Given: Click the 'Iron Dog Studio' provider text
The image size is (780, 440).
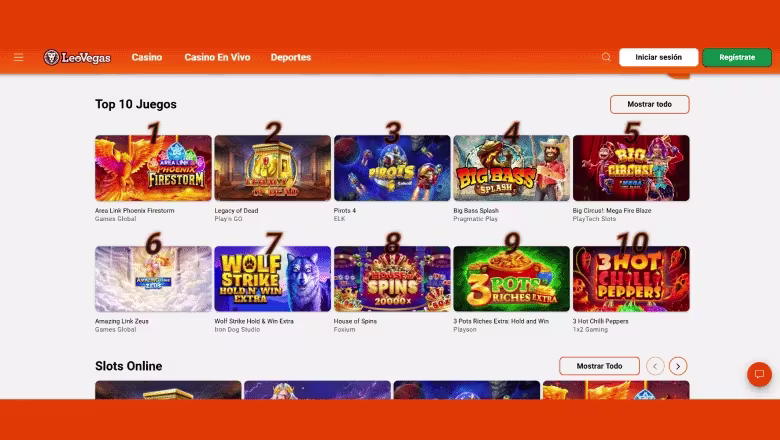Looking at the screenshot, I should (237, 330).
